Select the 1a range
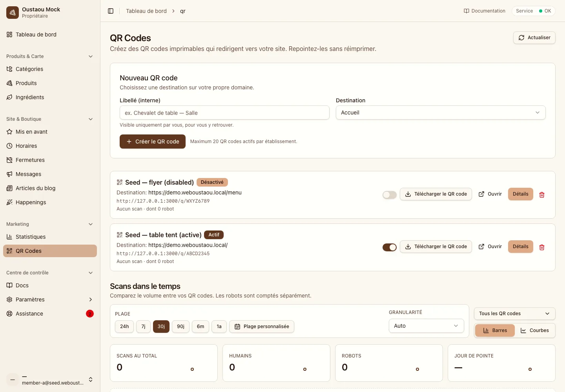Viewport: 565px width, 392px height. click(219, 327)
